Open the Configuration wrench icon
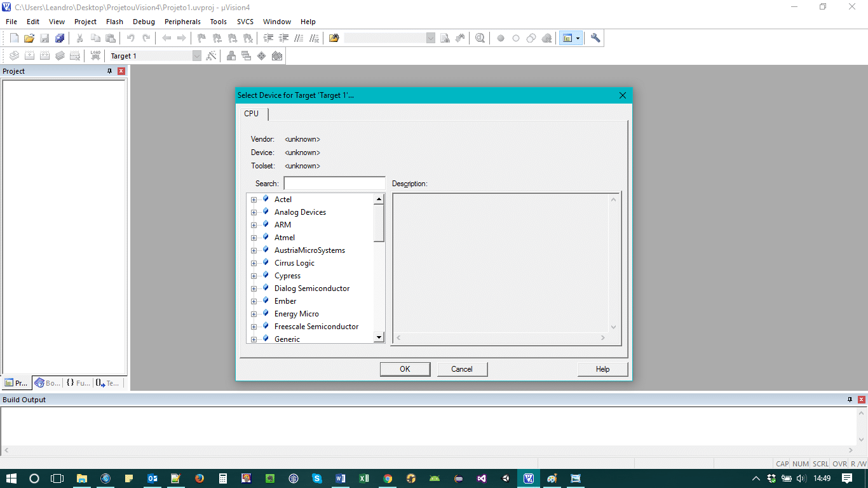Viewport: 868px width, 488px height. 595,38
